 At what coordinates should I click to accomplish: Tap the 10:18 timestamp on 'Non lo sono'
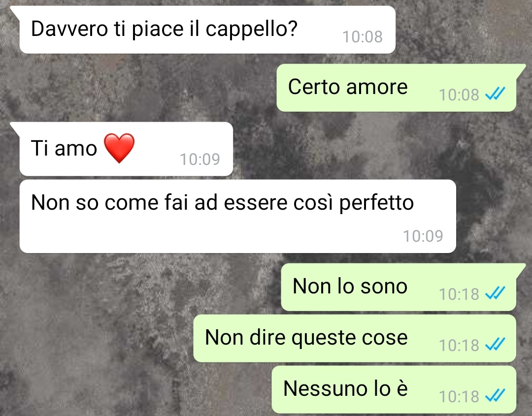point(459,294)
